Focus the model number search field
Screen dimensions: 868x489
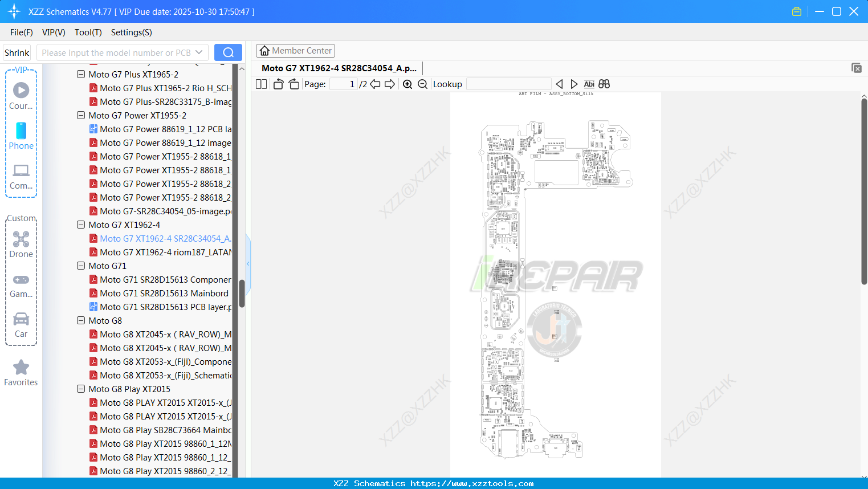(117, 52)
